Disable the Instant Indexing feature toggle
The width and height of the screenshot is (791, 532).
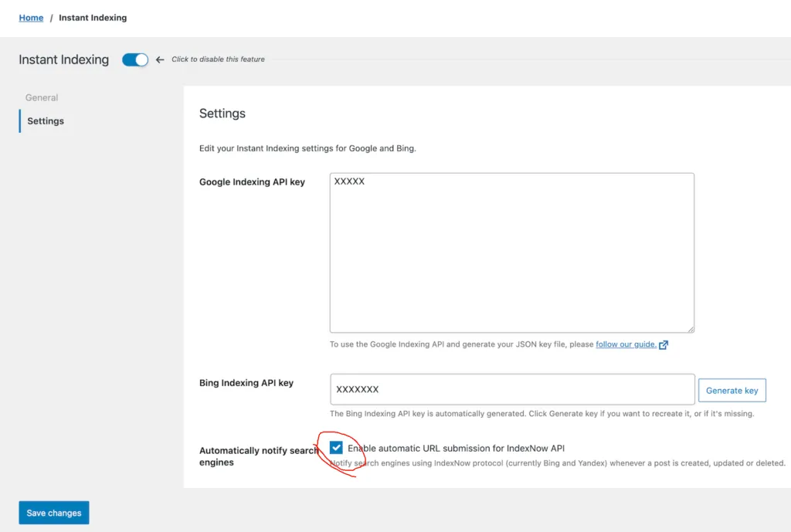click(x=135, y=59)
